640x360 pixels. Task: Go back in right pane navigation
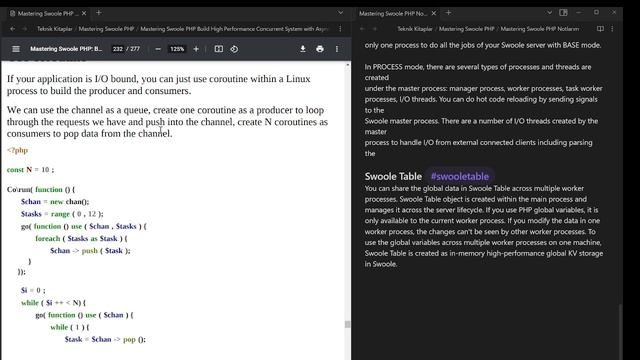[362, 29]
